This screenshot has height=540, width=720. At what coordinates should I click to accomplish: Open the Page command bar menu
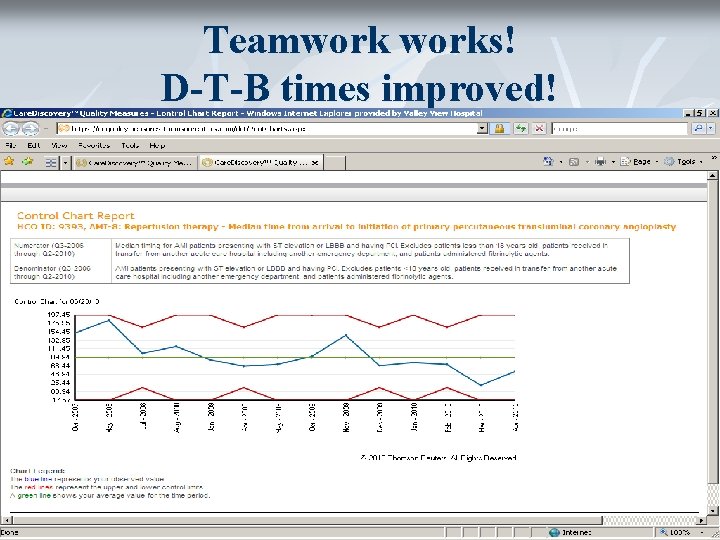click(x=639, y=162)
